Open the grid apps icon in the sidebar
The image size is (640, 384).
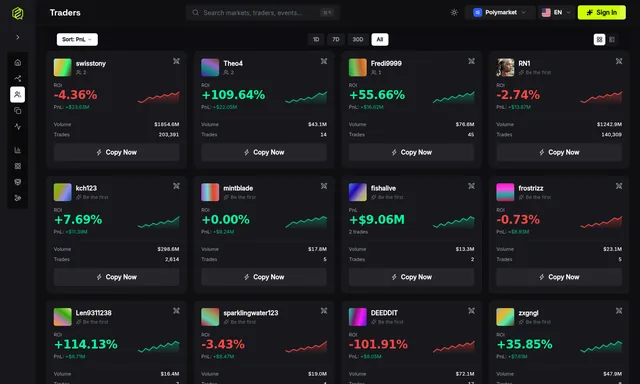18,166
